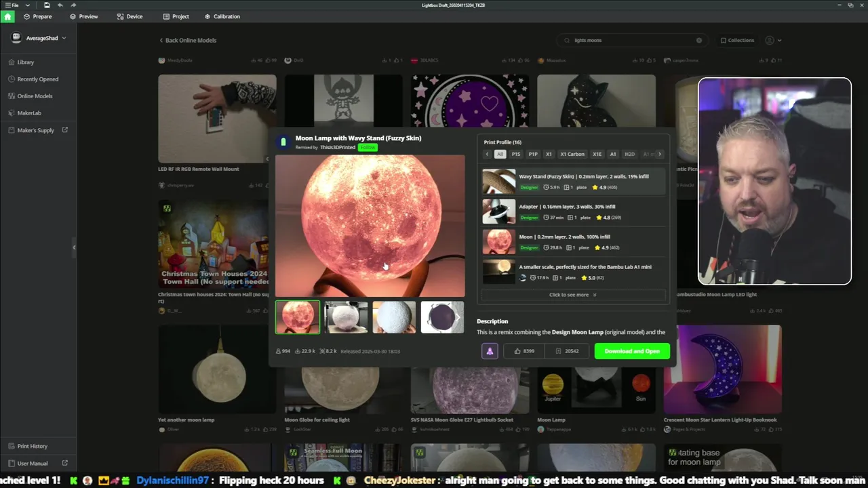Open ThisIs3DPrinted creator profile link
Viewport: 868px width, 488px height.
pyautogui.click(x=338, y=147)
